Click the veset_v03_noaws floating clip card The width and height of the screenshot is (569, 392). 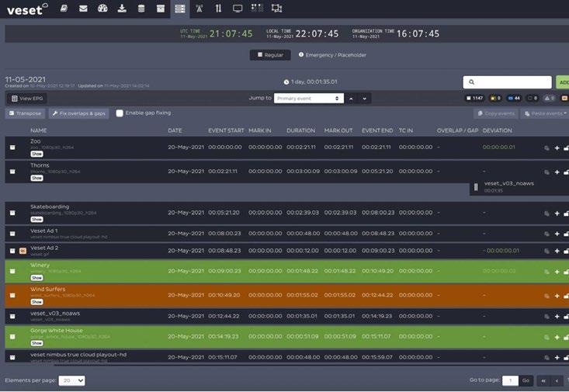click(519, 186)
